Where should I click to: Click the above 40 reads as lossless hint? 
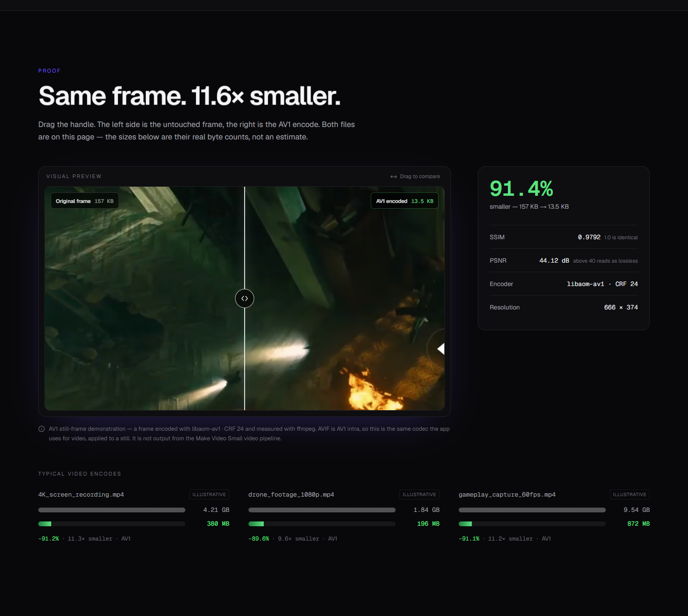605,261
